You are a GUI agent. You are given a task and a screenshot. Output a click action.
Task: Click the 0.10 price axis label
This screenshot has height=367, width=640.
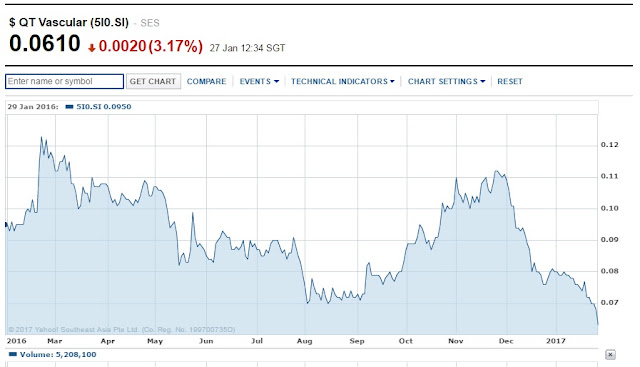tap(609, 208)
